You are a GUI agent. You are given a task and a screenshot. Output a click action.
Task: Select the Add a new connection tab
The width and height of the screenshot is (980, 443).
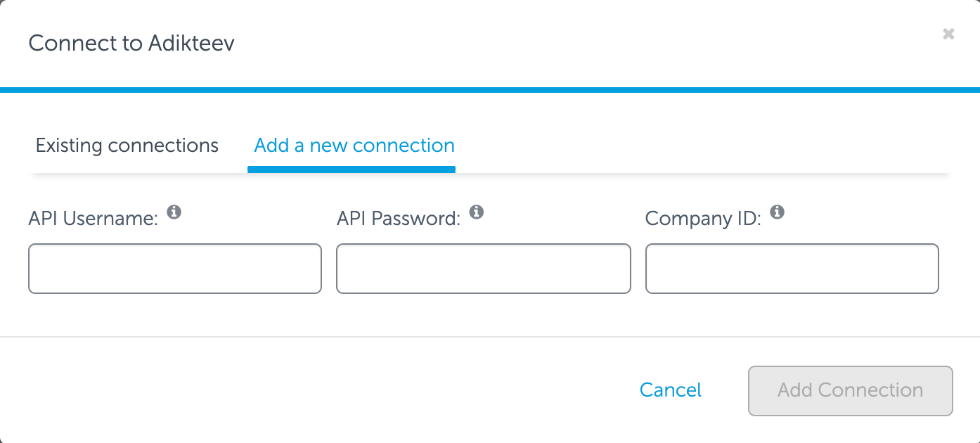pos(354,146)
